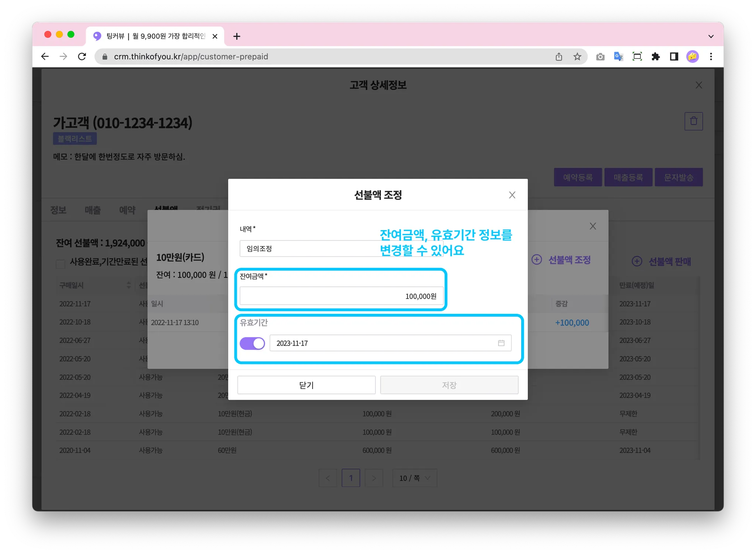
Task: Click the 닫기 button
Action: [x=306, y=385]
